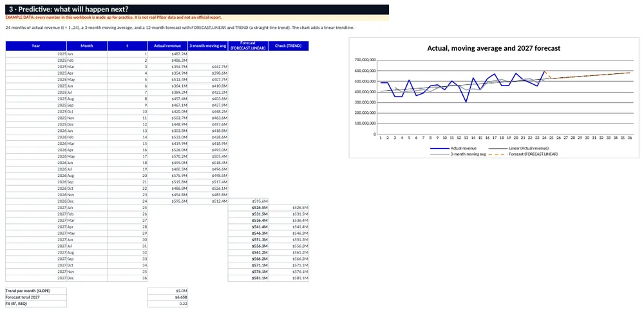
Task: Select the forecast total value $6.65B
Action: [x=167, y=297]
